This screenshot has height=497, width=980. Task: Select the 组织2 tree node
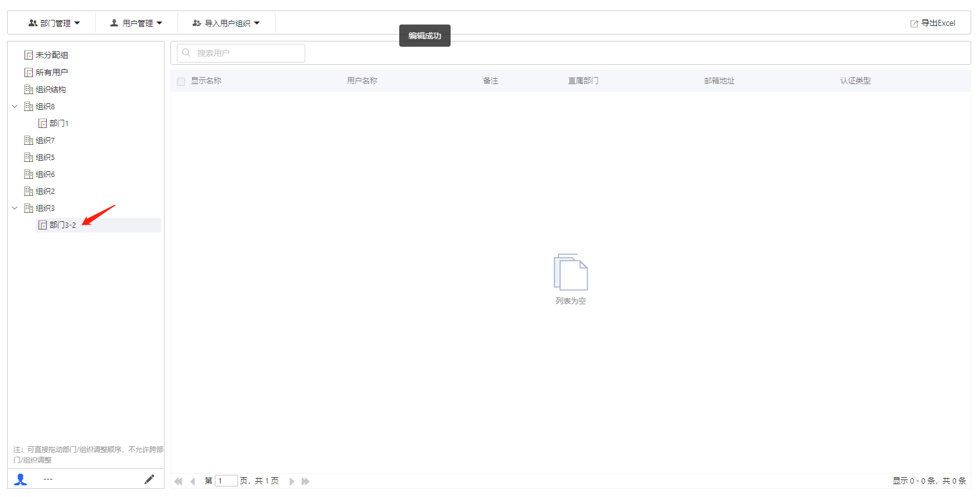(x=45, y=191)
